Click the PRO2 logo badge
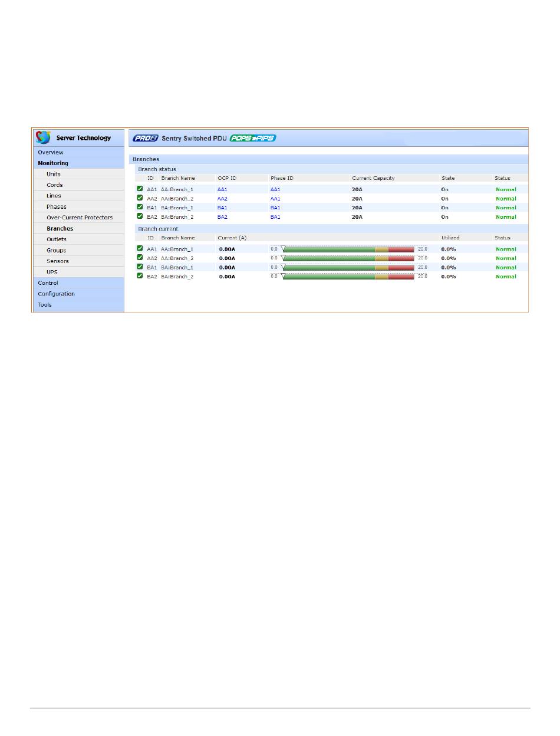Viewport: 560px width, 736px height. [x=143, y=138]
